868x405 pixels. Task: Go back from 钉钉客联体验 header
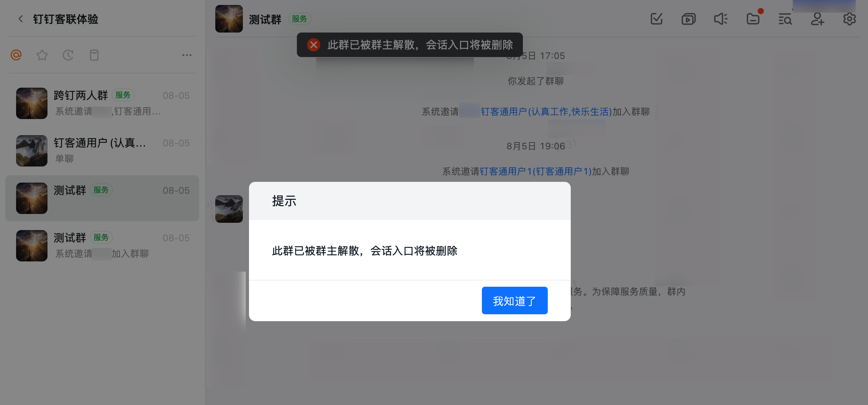click(21, 19)
